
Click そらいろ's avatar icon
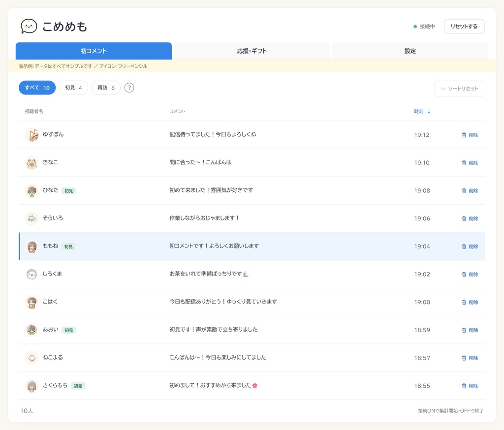coord(32,218)
